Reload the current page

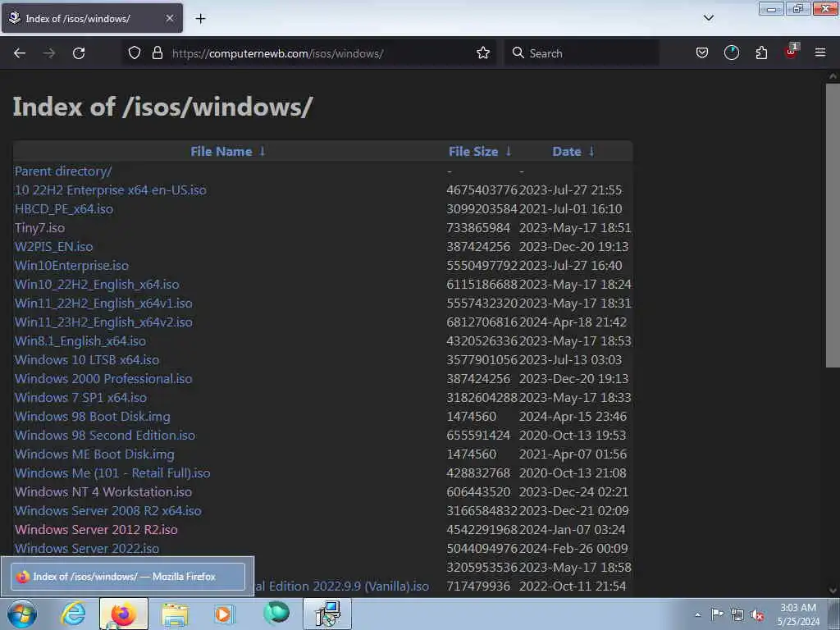click(79, 53)
